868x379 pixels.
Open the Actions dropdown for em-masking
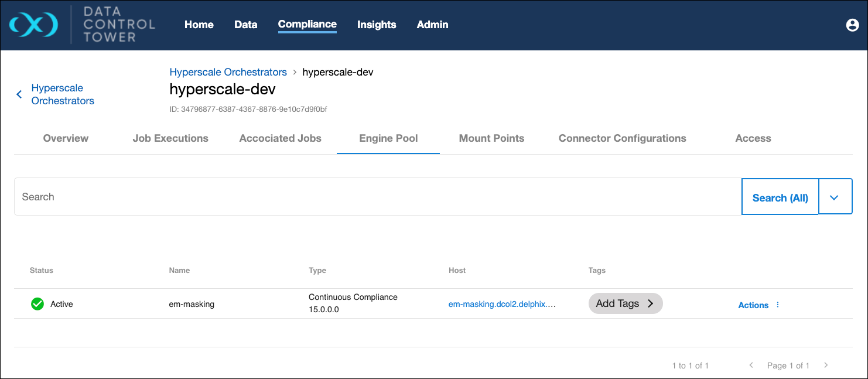click(753, 305)
